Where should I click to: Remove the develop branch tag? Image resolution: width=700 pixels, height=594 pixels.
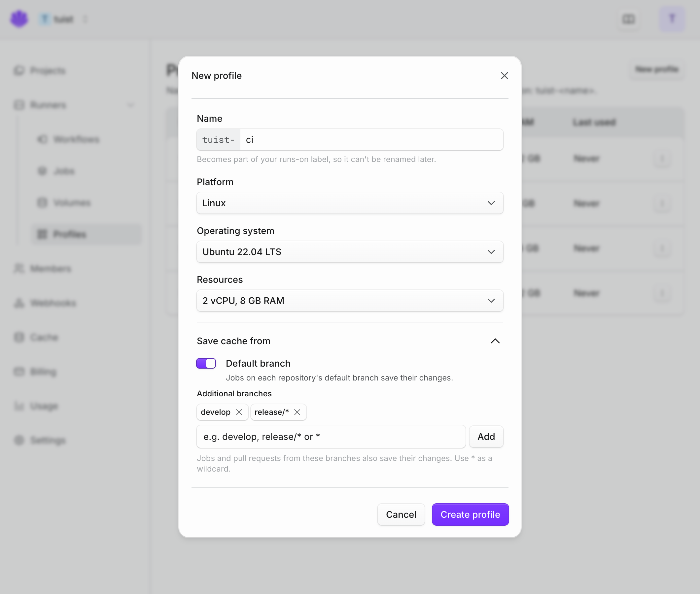click(239, 412)
